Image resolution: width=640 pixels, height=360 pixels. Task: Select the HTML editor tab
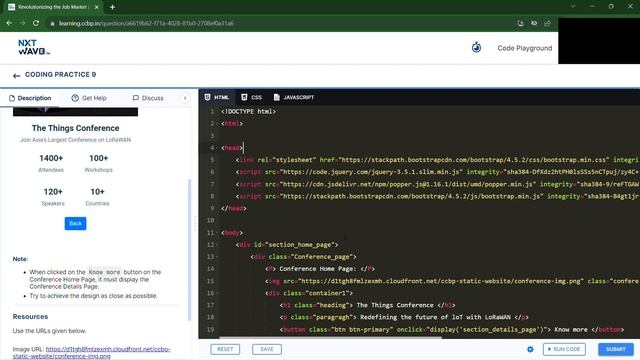[x=217, y=97]
